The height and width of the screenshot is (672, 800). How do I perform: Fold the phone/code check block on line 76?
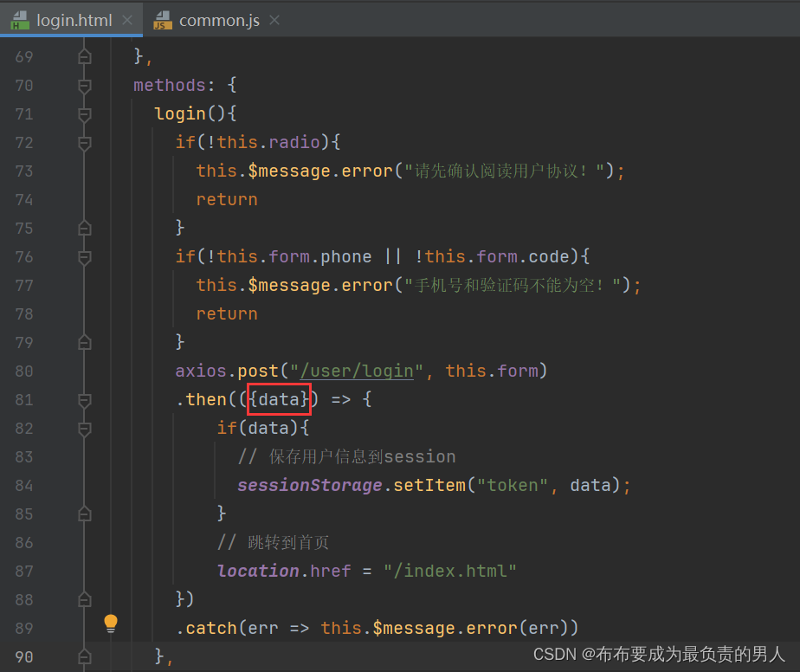[84, 257]
